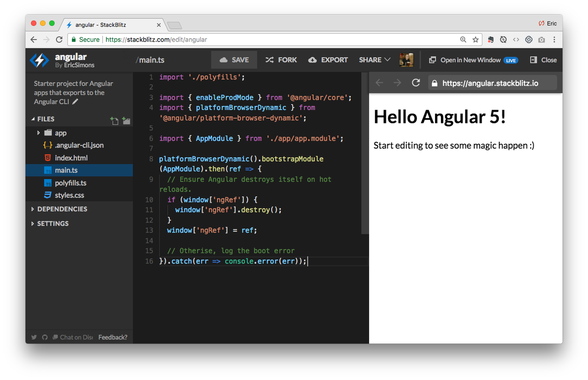Click the preview URL field
Viewport: 588px width, 380px height.
tap(492, 83)
